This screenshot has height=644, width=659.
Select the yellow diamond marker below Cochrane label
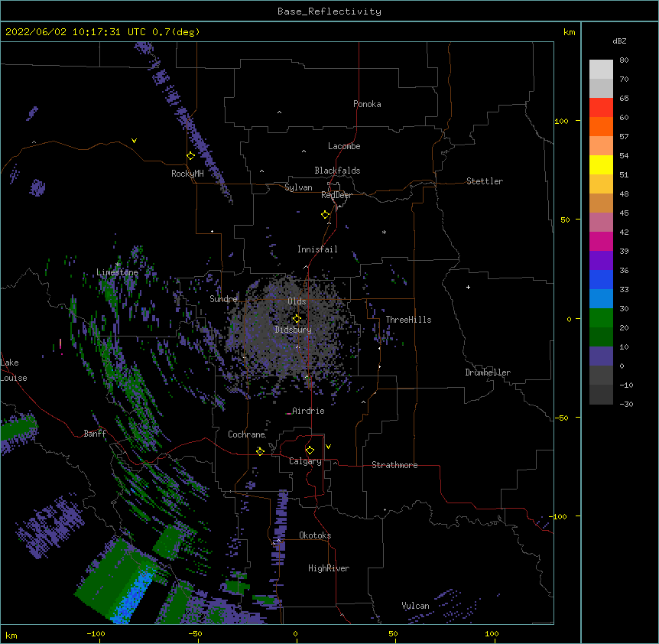260,451
